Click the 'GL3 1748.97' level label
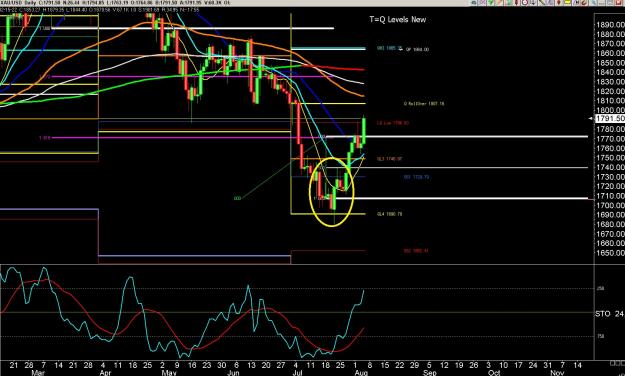The height and width of the screenshot is (376, 625). 389,159
